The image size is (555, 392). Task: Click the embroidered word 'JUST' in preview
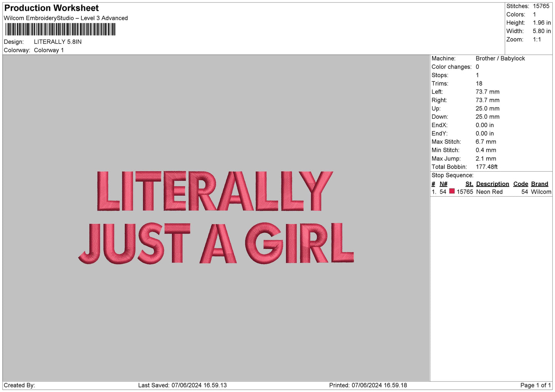tap(134, 243)
